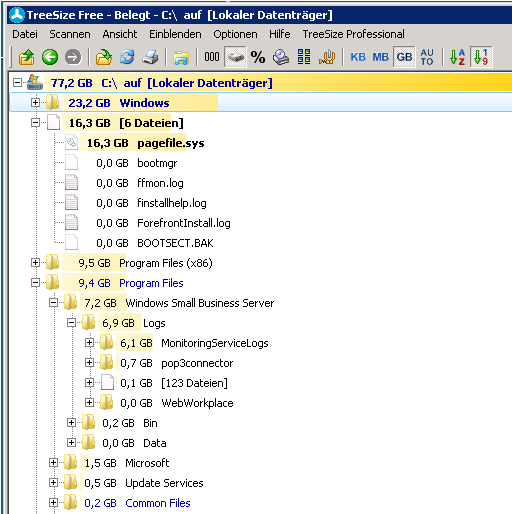Screen dimensions: 512x514
Task: Open the Einblenden menu
Action: (x=175, y=34)
